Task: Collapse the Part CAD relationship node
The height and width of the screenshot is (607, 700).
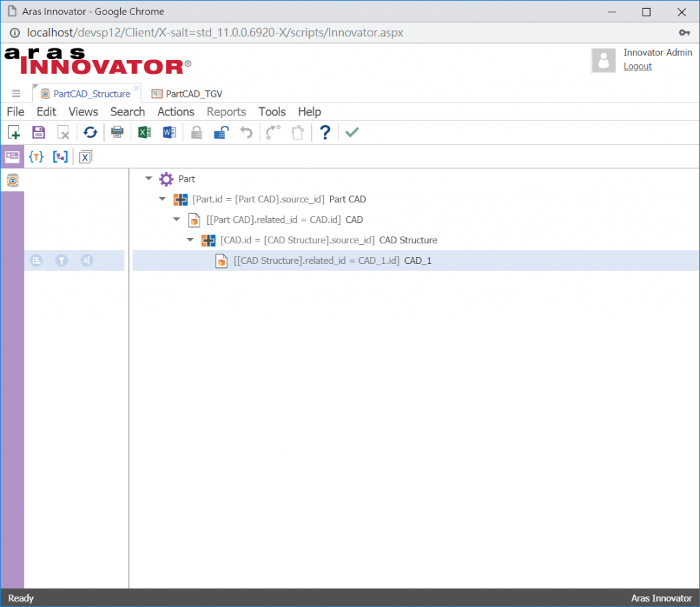Action: [163, 199]
